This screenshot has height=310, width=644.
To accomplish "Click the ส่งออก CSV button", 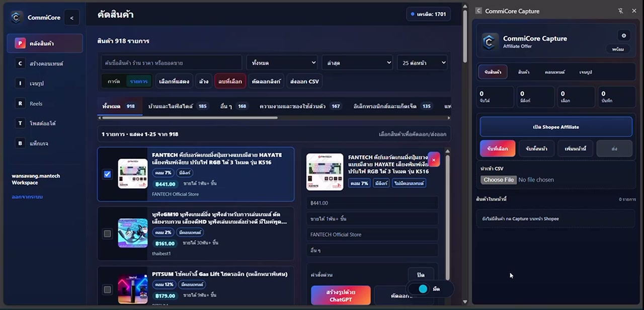I will [x=305, y=81].
